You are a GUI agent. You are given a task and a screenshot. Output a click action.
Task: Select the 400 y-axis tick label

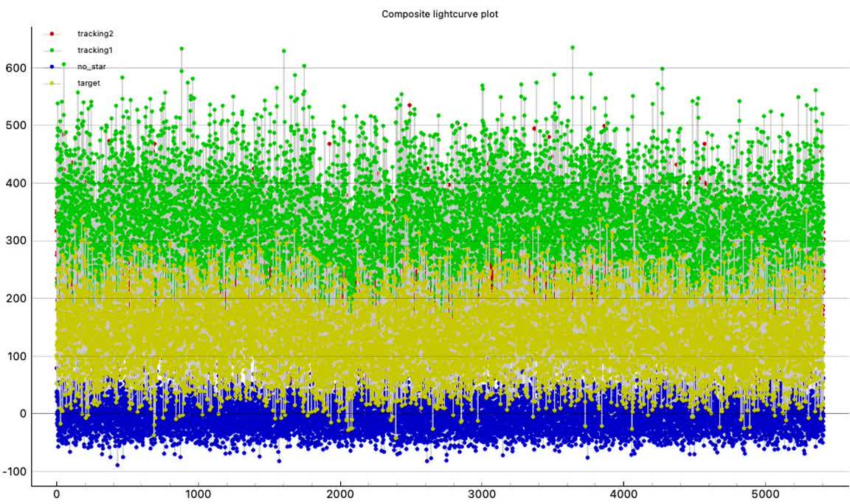(14, 183)
